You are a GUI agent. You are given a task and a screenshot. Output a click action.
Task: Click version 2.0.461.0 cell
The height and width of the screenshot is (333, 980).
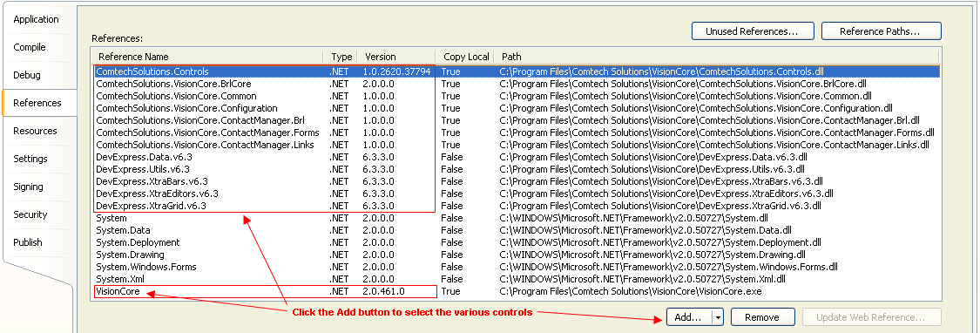point(384,291)
